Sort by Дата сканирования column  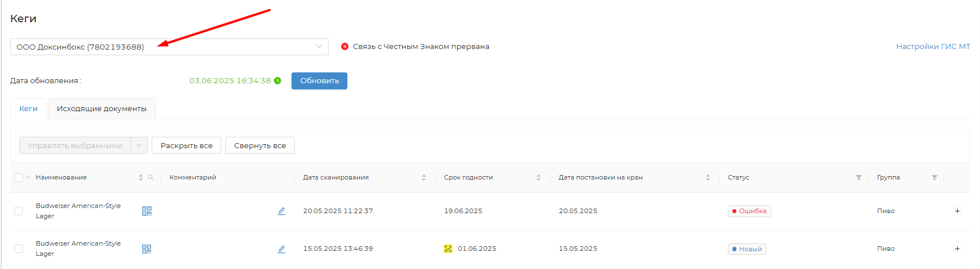point(424,178)
